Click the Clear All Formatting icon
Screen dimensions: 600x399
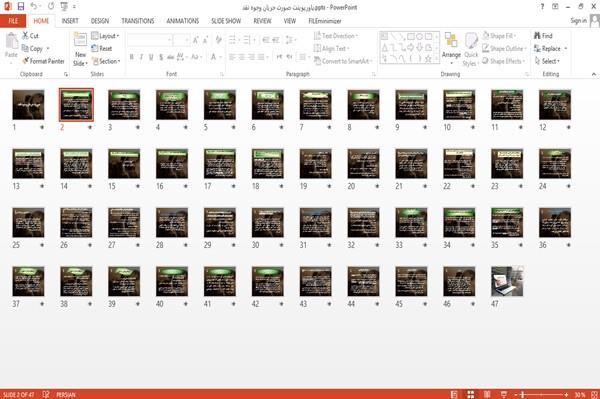tap(218, 40)
